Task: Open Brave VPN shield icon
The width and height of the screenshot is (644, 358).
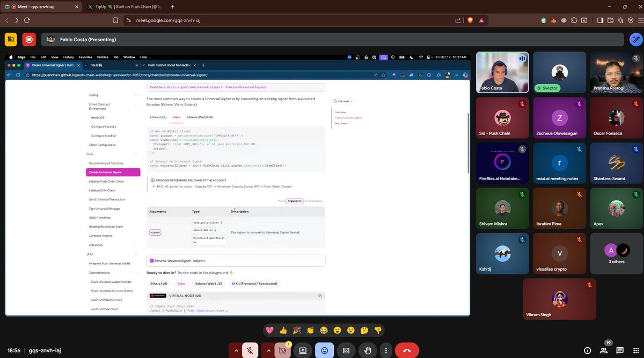Action: click(630, 20)
